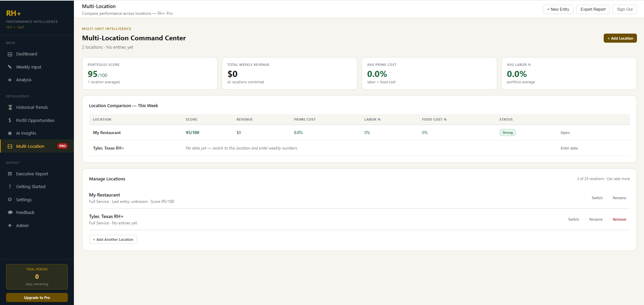Click the Executive Report document icon
Image resolution: width=644 pixels, height=305 pixels.
[x=10, y=174]
